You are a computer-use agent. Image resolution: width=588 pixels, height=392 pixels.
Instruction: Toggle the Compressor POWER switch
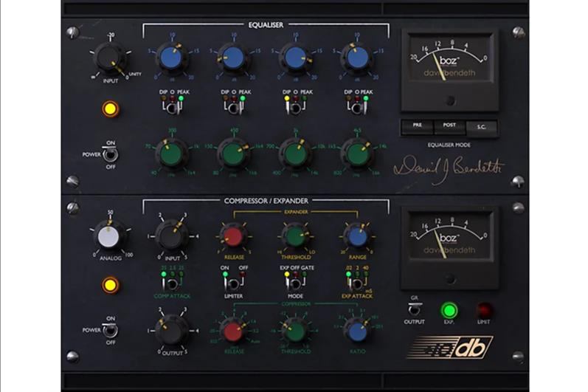(110, 331)
